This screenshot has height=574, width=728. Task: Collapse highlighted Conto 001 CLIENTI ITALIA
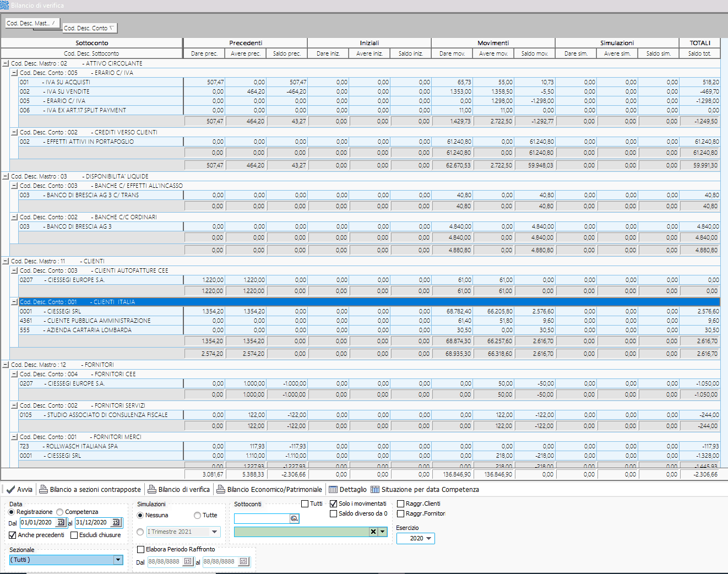coord(14,302)
